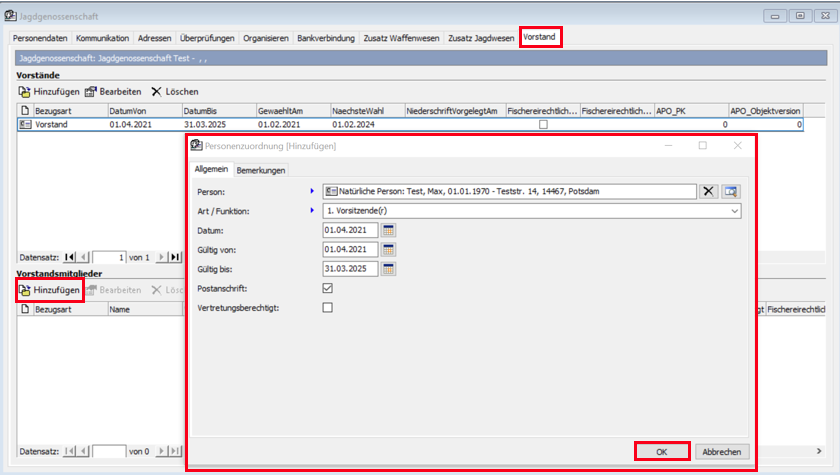Click Bearbeiten in the Vorstände toolbar
This screenshot has width=840, height=475.
tap(112, 91)
